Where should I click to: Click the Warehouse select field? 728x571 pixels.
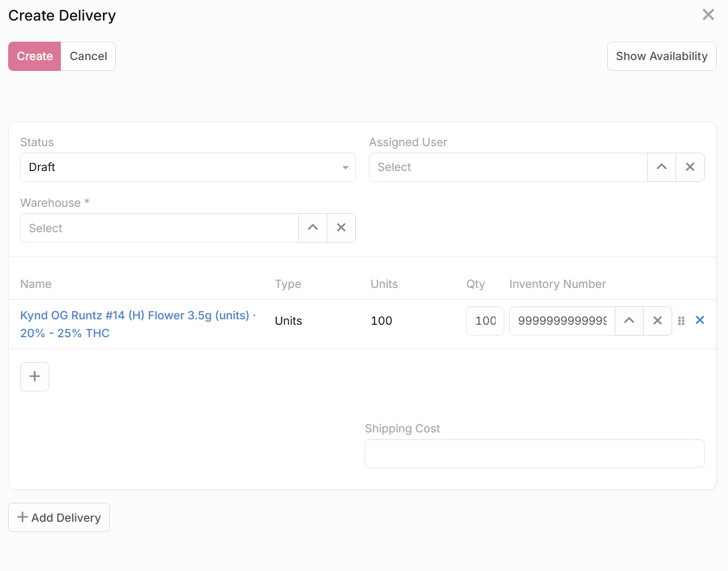click(159, 228)
